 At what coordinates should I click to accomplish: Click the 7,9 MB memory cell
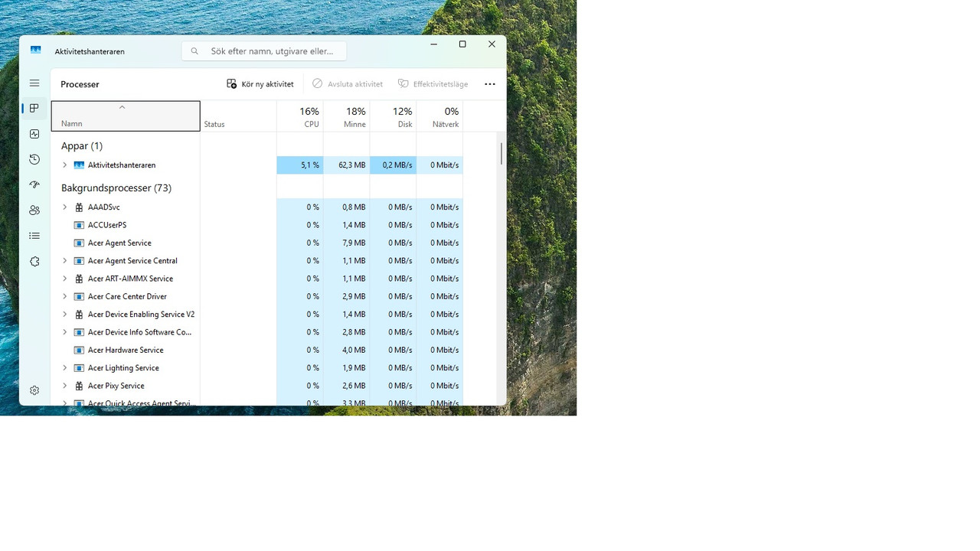(x=347, y=243)
